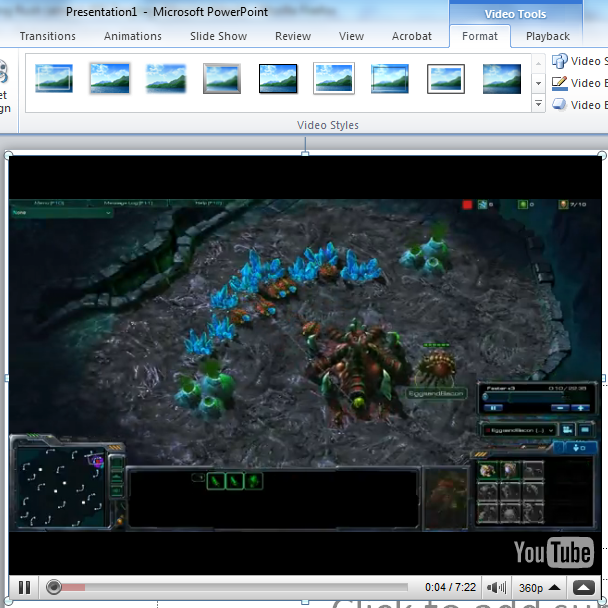Click the YouTube seek bar scrubber
Image resolution: width=608 pixels, height=608 pixels.
(x=54, y=587)
